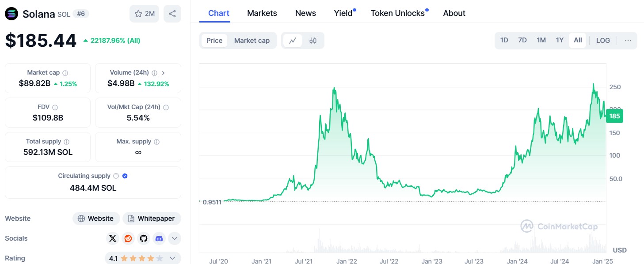Toggle LOG scale on chart
Viewport: 644px width, 264px height.
pyautogui.click(x=603, y=41)
